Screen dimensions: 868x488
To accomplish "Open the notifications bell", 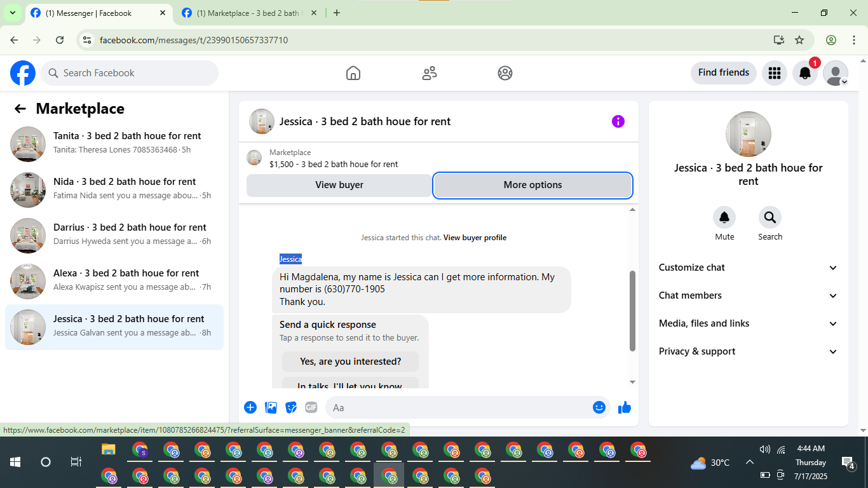I will click(x=805, y=73).
